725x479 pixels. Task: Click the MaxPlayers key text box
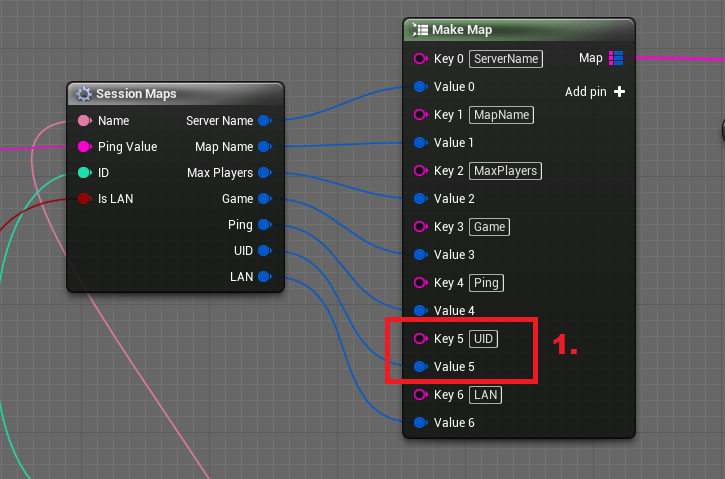pyautogui.click(x=505, y=171)
